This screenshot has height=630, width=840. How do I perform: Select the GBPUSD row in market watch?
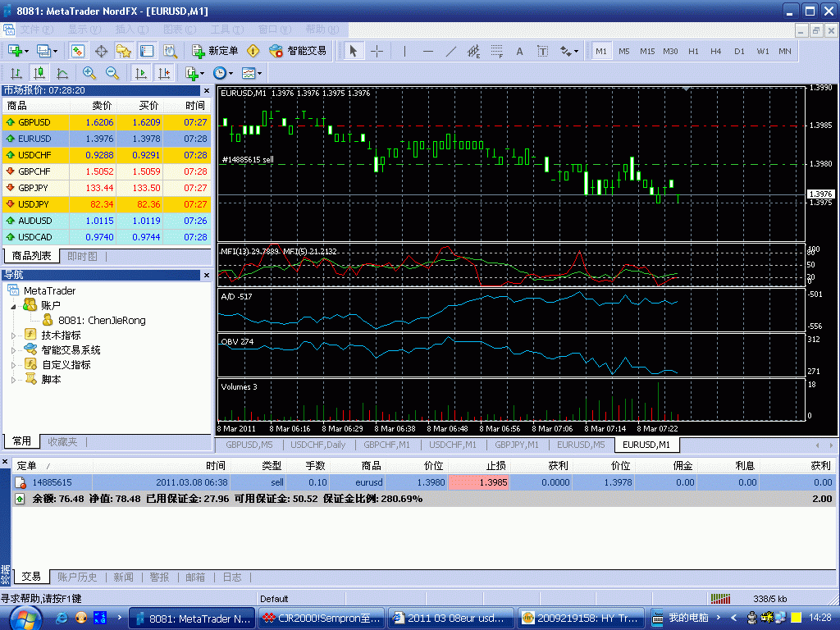coord(34,122)
